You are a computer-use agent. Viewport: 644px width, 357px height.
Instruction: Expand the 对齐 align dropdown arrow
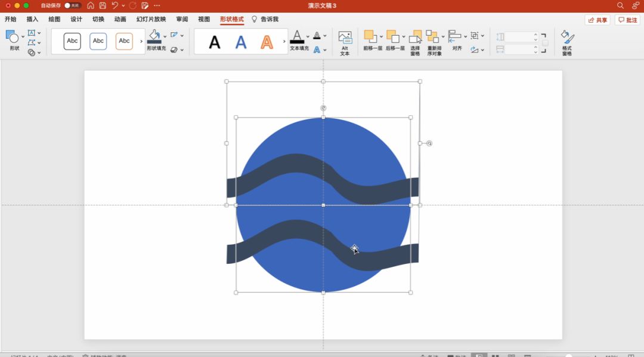tap(465, 36)
